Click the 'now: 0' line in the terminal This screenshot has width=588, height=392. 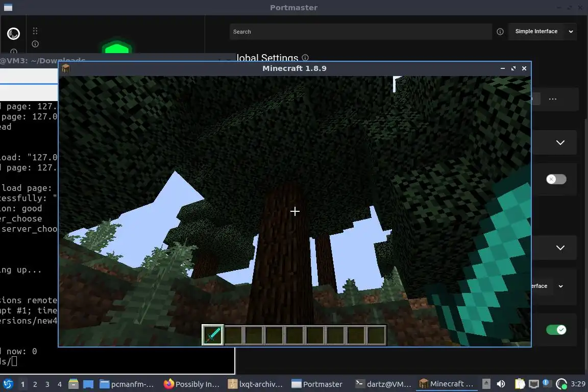point(18,352)
